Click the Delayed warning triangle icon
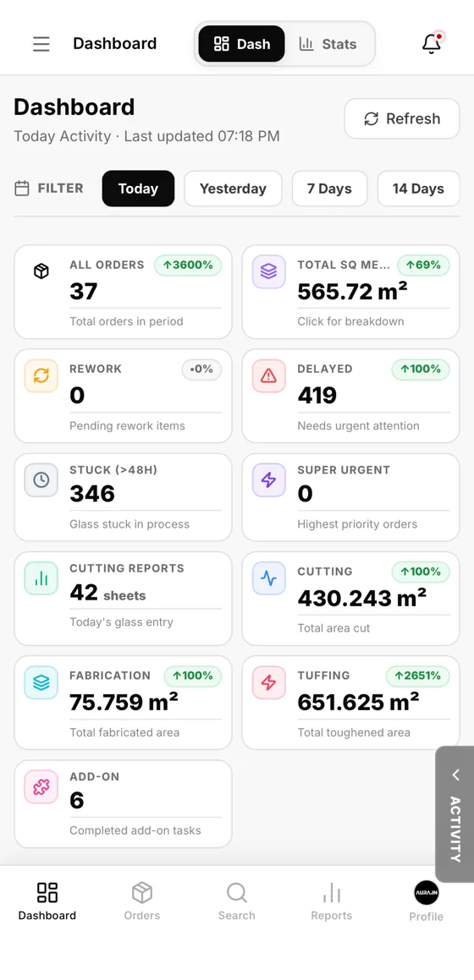 pos(269,375)
